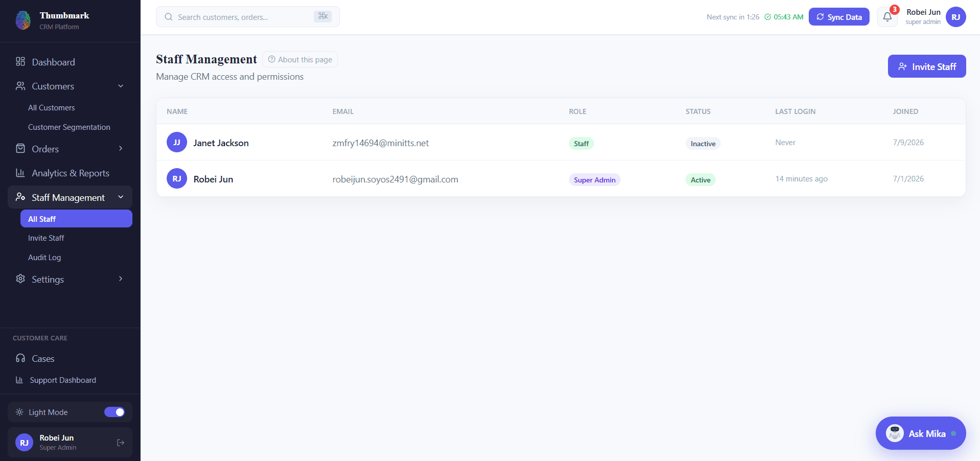Click the Super Admin role badge
Screen dimensions: 980x461
pyautogui.click(x=595, y=180)
